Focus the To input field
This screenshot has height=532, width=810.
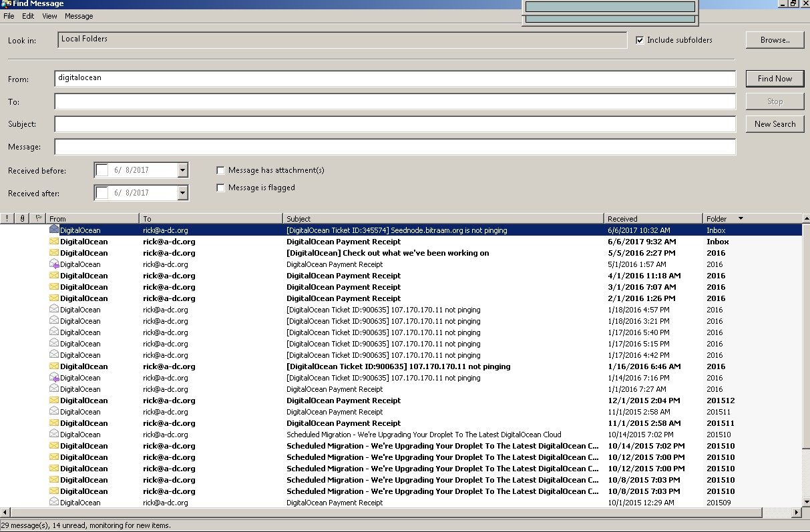[395, 101]
